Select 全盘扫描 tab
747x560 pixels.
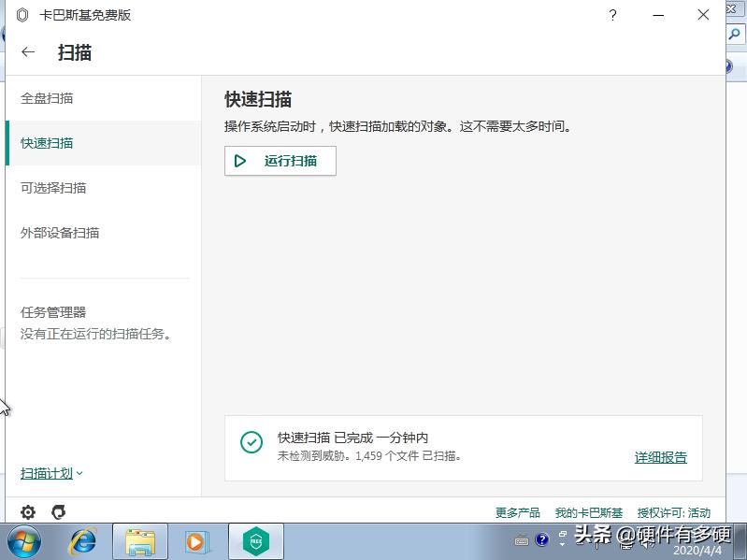pos(103,98)
